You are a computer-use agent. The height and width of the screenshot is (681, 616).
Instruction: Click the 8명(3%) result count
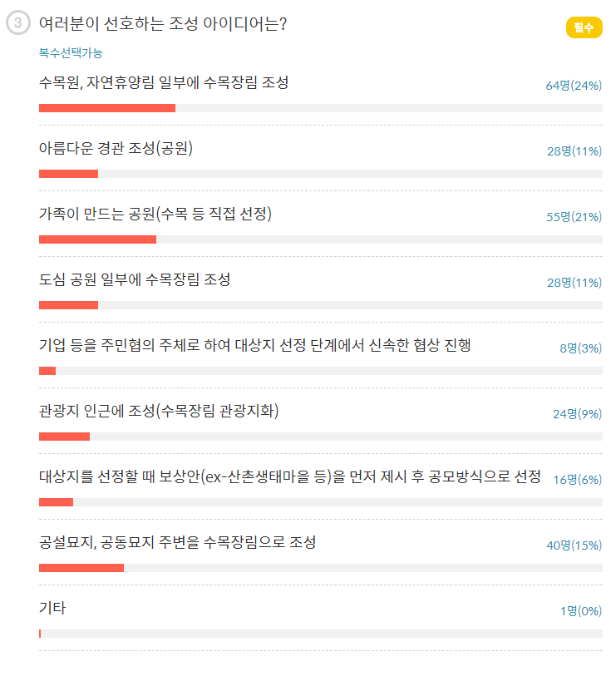pyautogui.click(x=580, y=348)
